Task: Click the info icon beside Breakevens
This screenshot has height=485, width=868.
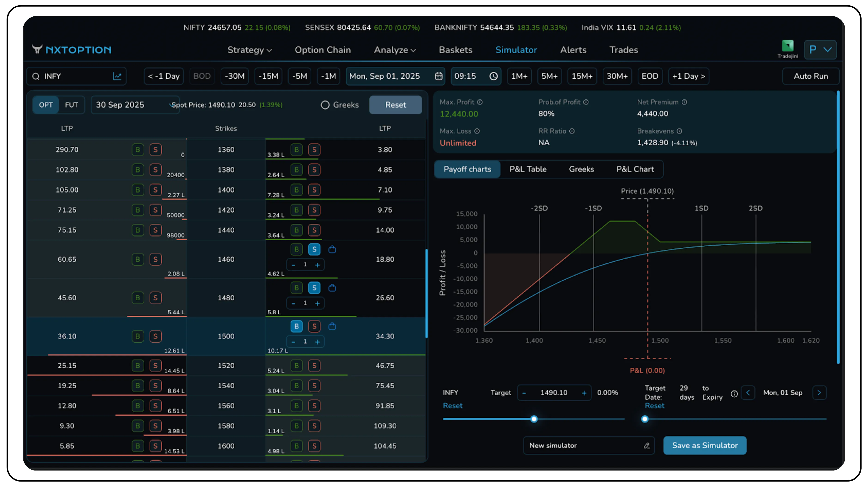Action: pyautogui.click(x=679, y=131)
